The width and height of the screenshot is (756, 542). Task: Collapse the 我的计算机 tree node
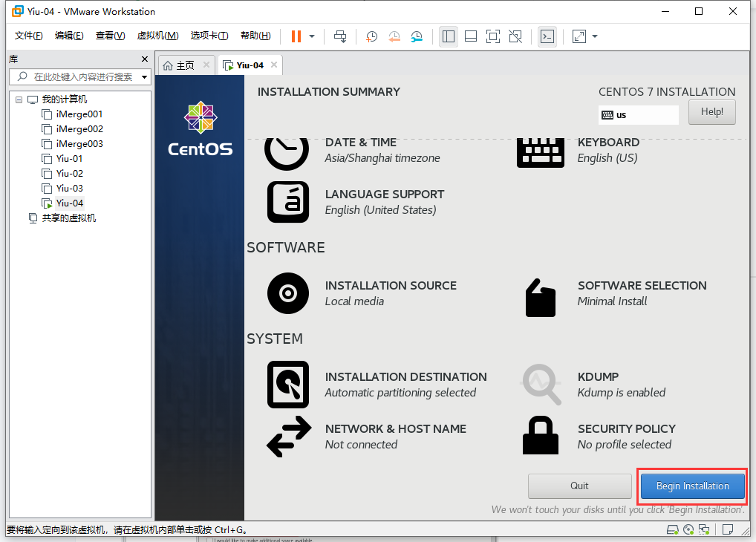pos(19,99)
